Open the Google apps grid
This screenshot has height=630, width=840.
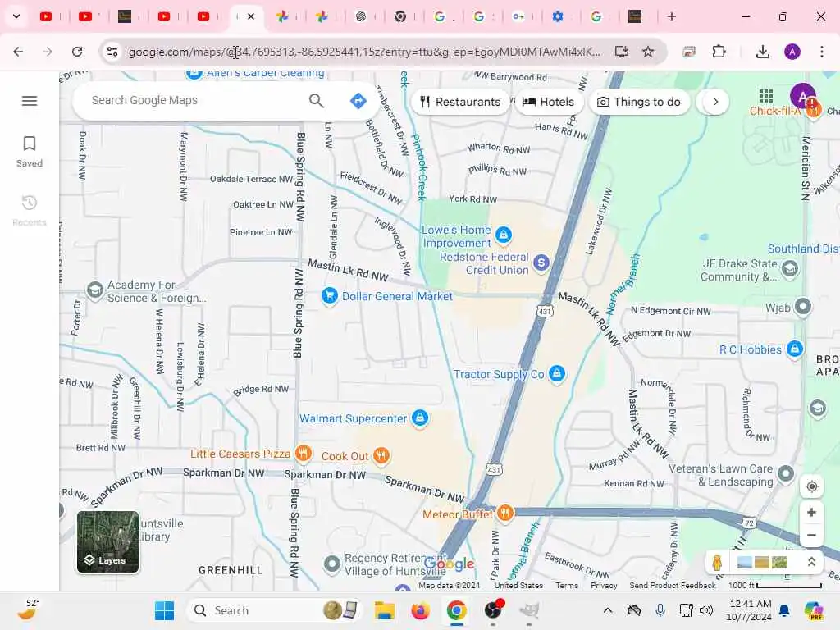766,96
